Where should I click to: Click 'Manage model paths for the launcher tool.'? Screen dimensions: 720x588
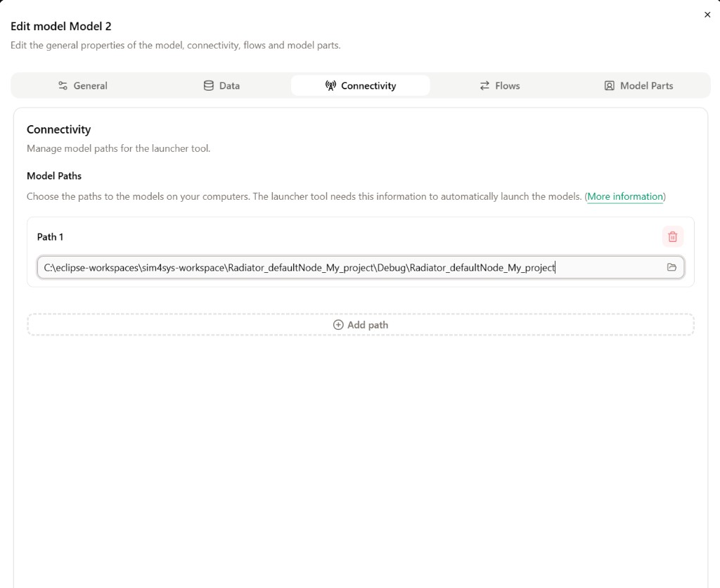118,148
